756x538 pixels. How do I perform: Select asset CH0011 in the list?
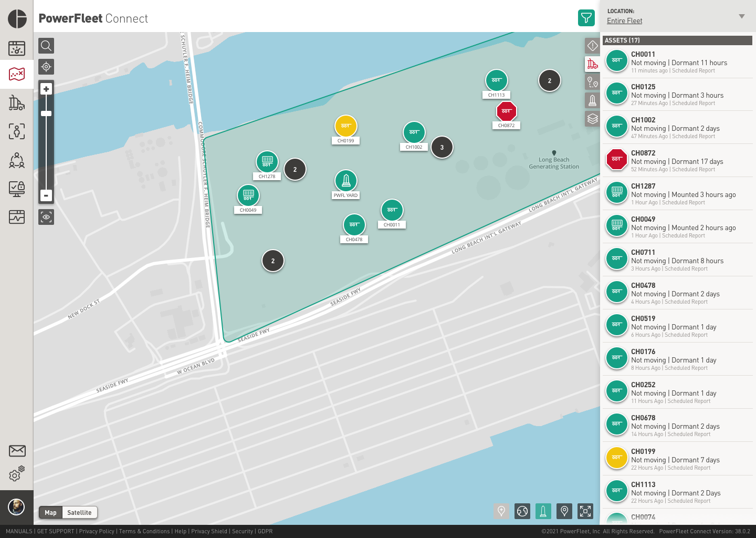point(678,62)
